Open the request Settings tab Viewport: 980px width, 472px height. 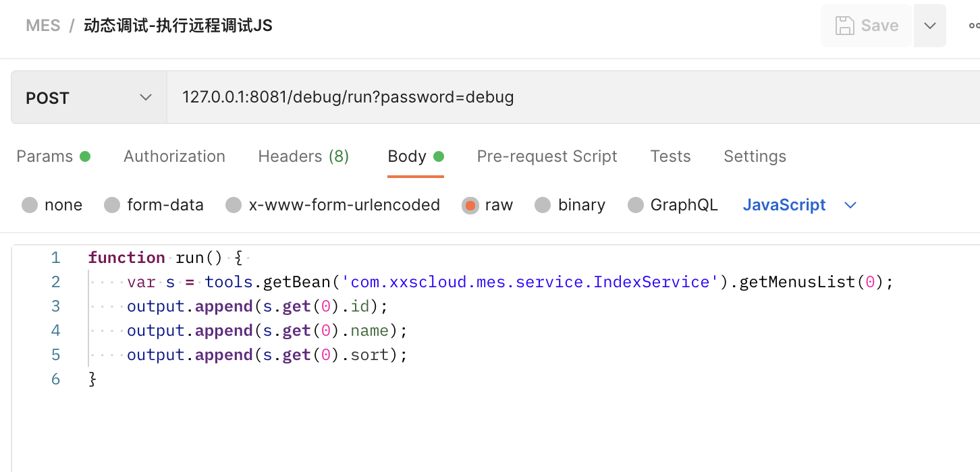click(x=755, y=156)
